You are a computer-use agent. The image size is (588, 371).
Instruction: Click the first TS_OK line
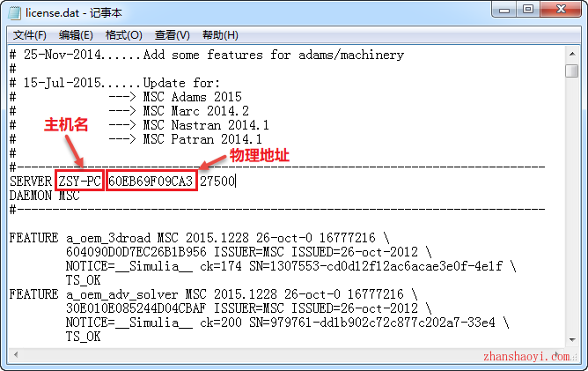click(84, 280)
